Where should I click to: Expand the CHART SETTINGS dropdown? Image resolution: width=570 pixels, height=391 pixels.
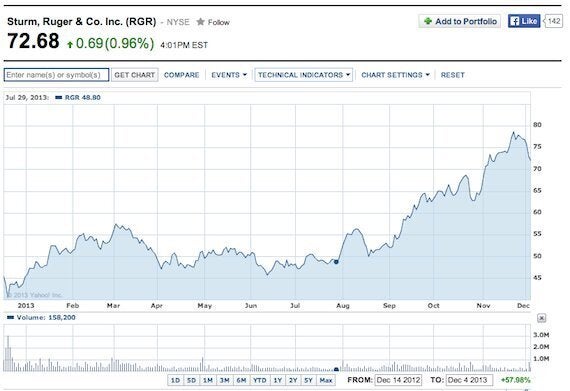tap(395, 75)
